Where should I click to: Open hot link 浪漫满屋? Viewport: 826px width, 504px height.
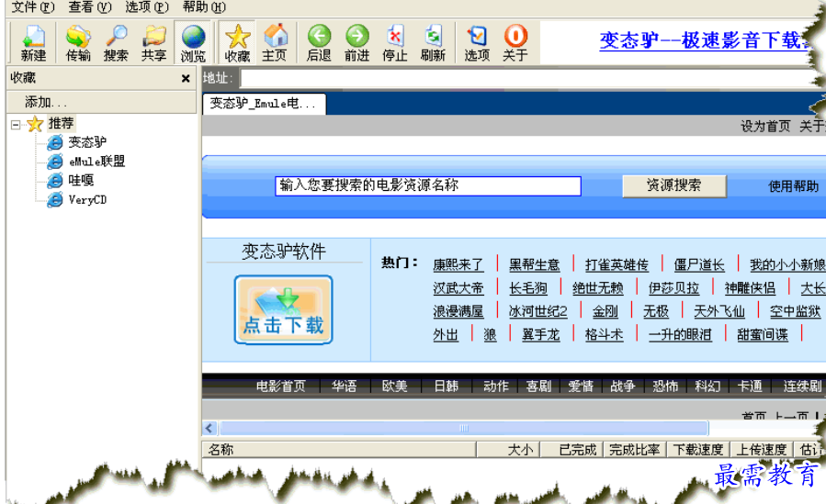tap(458, 311)
